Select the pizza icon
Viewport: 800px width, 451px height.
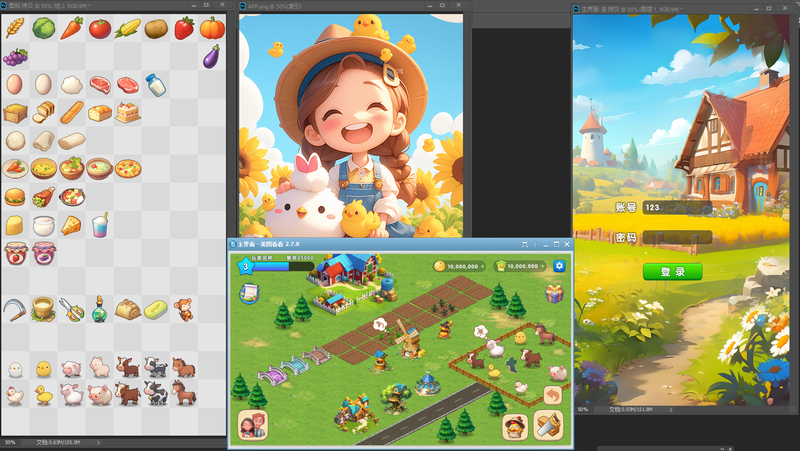pyautogui.click(x=128, y=168)
